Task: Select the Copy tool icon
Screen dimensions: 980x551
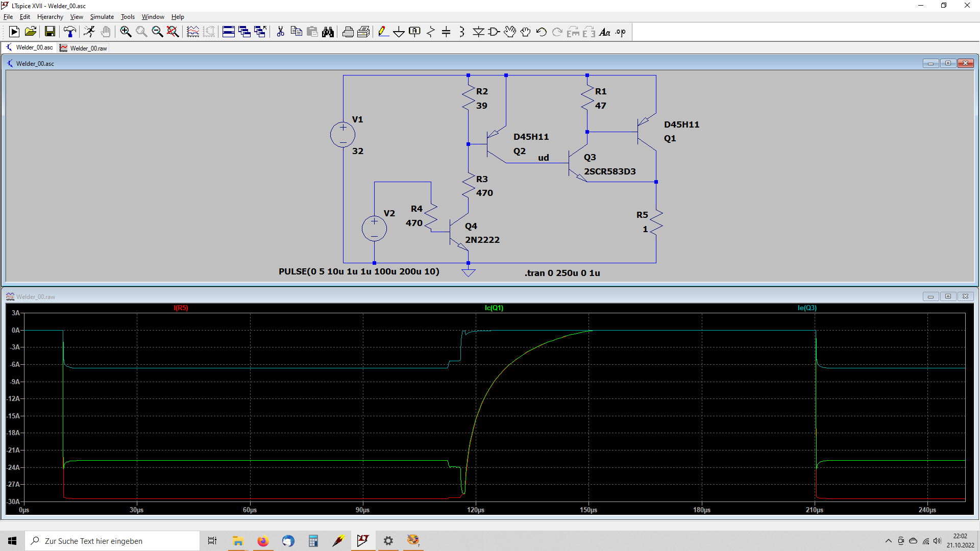Action: click(296, 32)
